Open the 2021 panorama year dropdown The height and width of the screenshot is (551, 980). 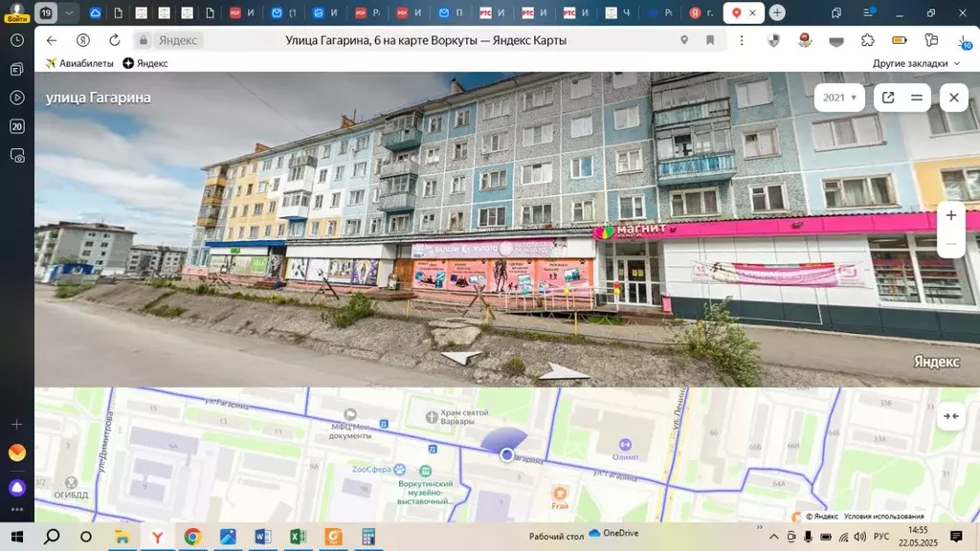[839, 98]
